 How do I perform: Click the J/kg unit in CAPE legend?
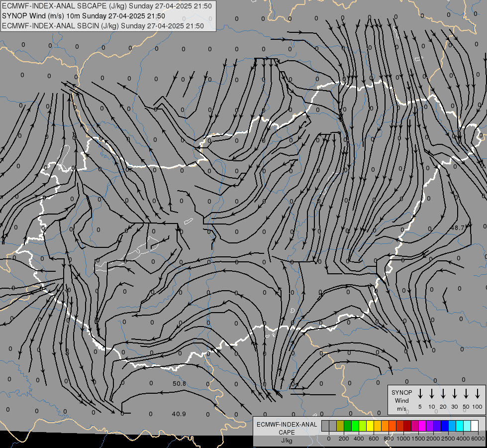pos(287,441)
